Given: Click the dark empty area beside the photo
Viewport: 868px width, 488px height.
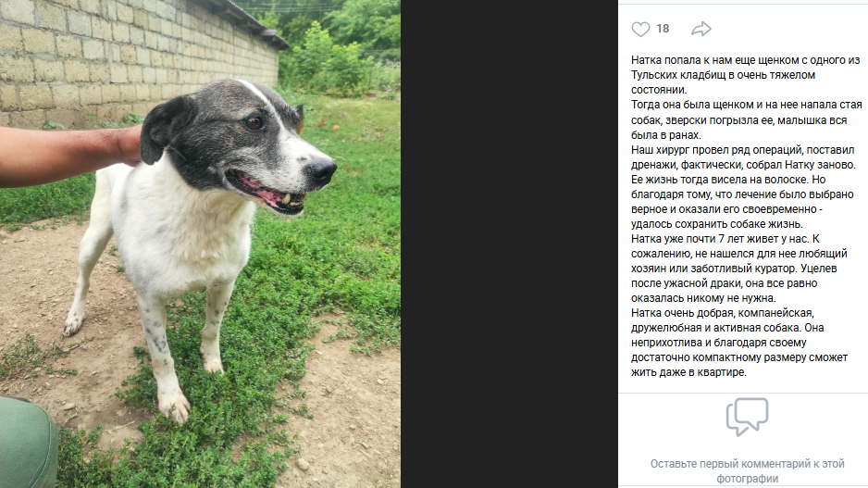Looking at the screenshot, I should click(509, 244).
